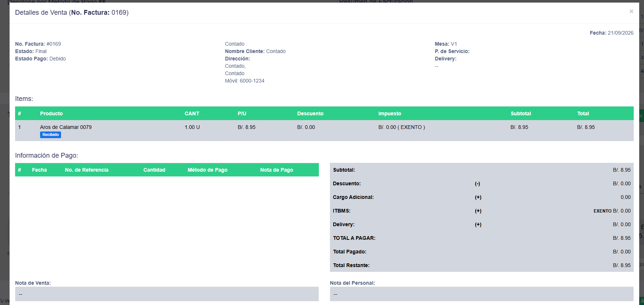Screen dimensions: 644x305
Task: Click the Producto column header
Action: pyautogui.click(x=51, y=113)
